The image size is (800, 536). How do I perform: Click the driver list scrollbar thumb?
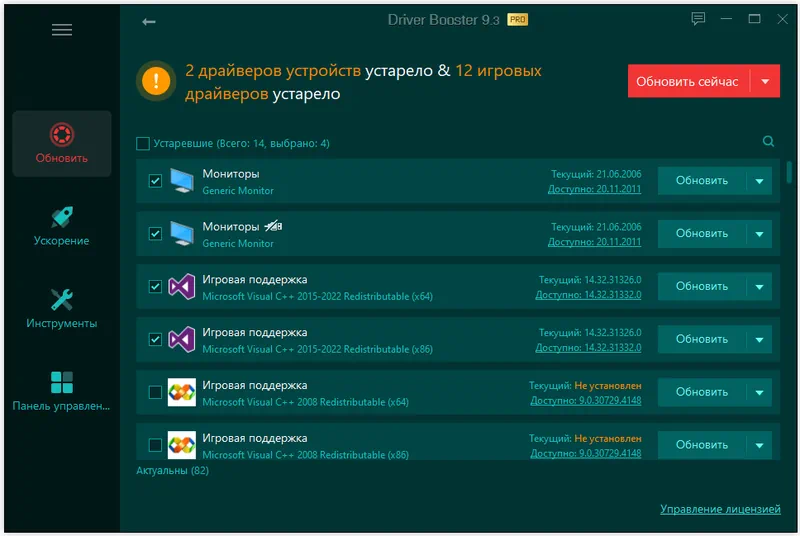point(789,172)
